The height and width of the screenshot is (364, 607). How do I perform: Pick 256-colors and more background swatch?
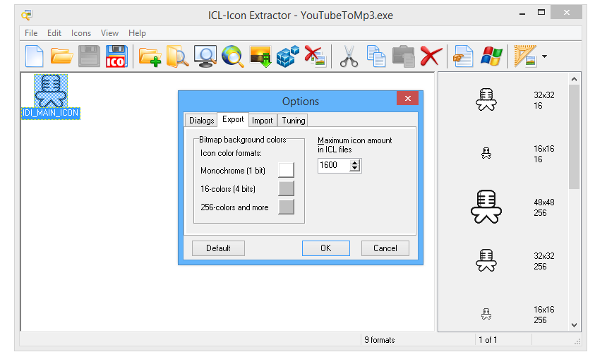(286, 207)
